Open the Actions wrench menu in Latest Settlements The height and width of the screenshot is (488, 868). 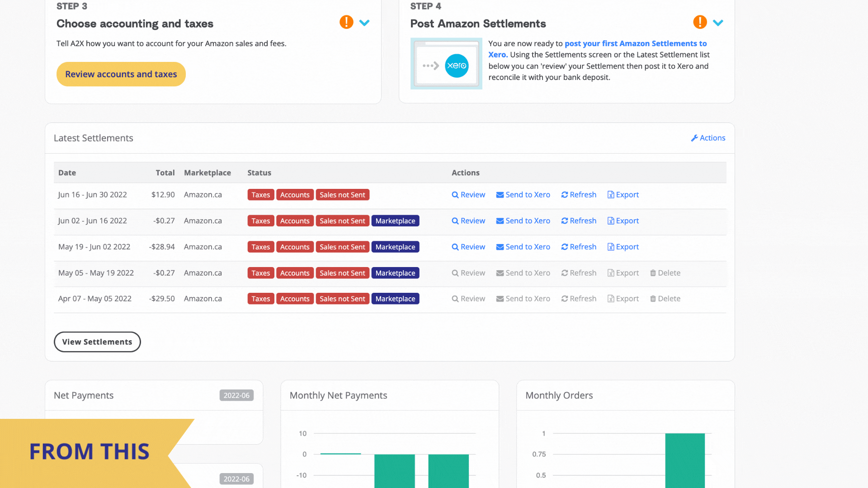(x=708, y=138)
